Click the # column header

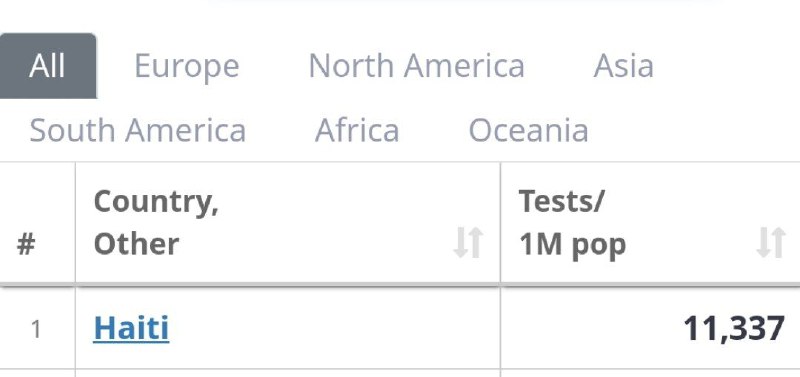click(x=26, y=244)
